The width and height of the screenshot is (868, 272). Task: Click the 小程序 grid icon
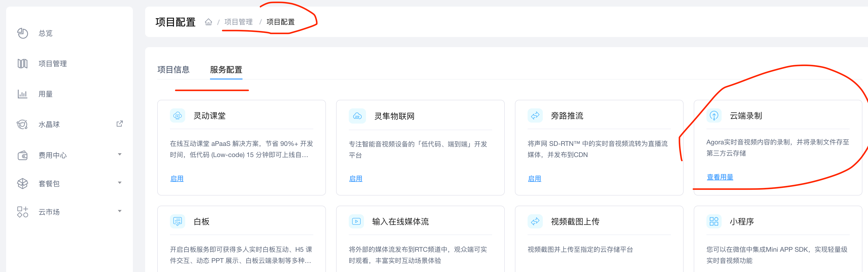tap(714, 222)
